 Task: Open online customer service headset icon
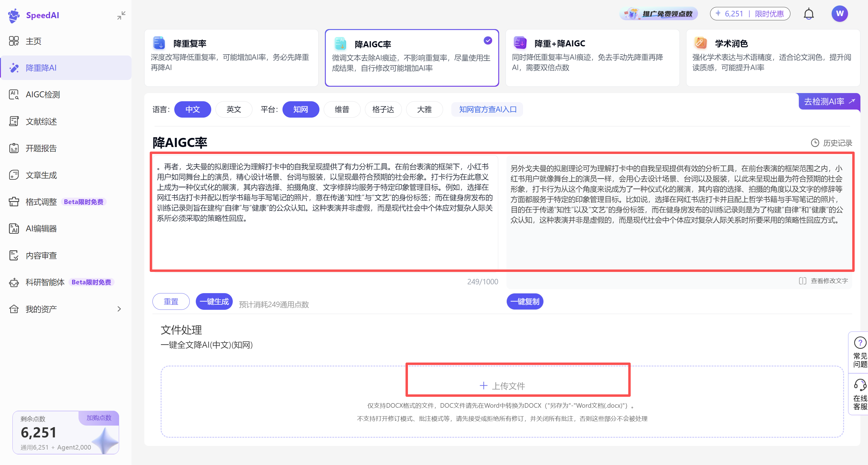860,385
